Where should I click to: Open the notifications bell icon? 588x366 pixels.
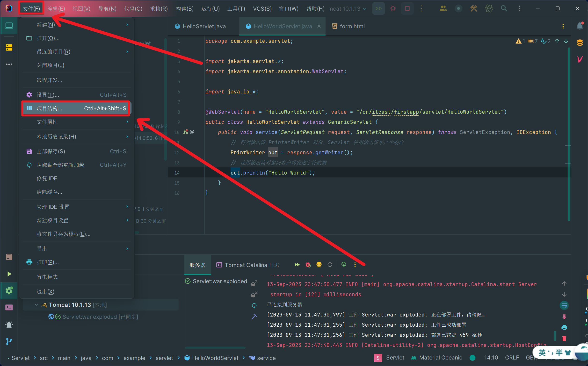pos(580,26)
